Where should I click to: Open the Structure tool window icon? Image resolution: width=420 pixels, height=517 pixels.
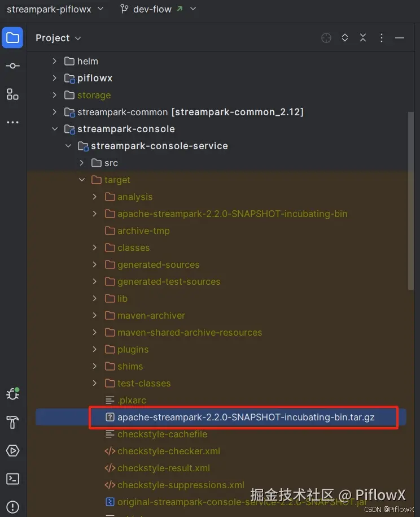[12, 94]
